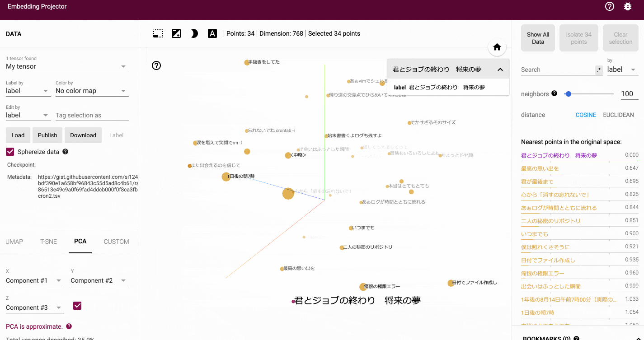This screenshot has height=340, width=644.
Task: Enable night mode with the moon icon
Action: 194,33
